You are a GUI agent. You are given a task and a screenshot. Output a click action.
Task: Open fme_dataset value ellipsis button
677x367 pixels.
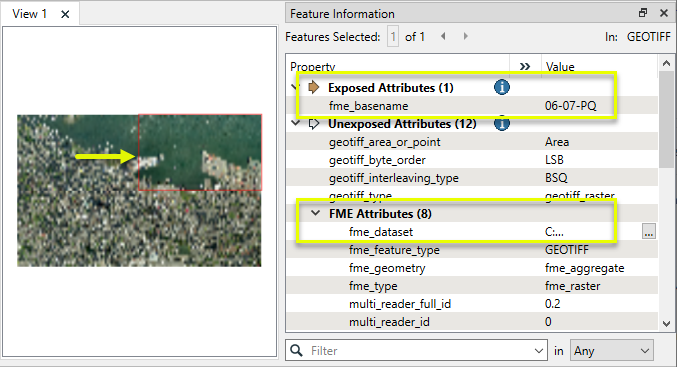coord(649,231)
